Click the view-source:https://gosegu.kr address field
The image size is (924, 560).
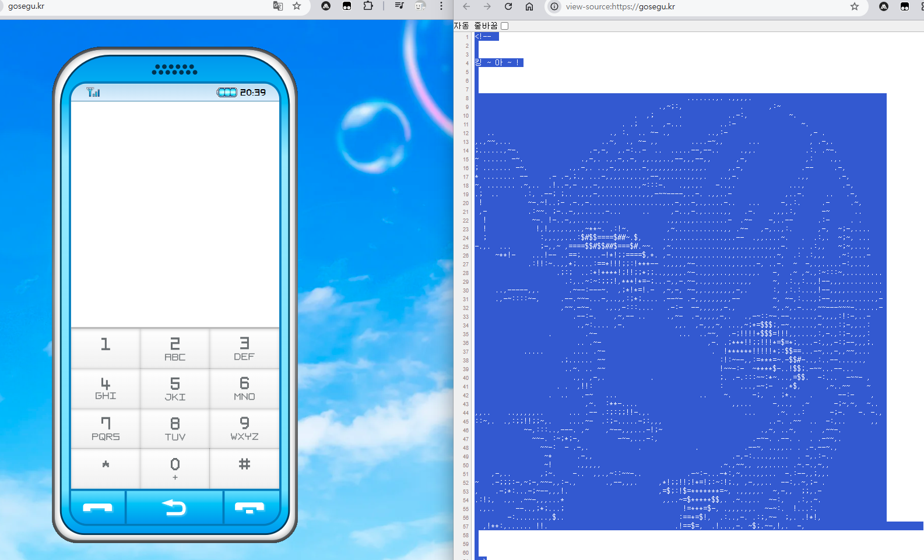(x=705, y=6)
